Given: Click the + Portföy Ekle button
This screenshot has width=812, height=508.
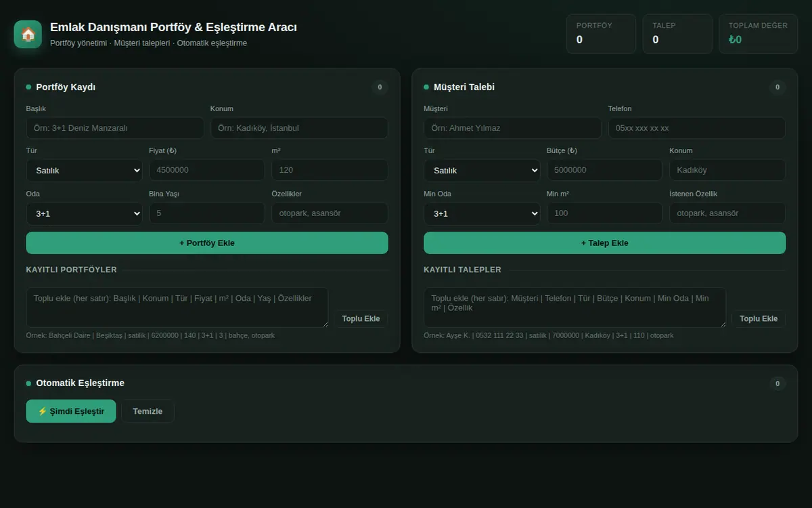Looking at the screenshot, I should [207, 243].
